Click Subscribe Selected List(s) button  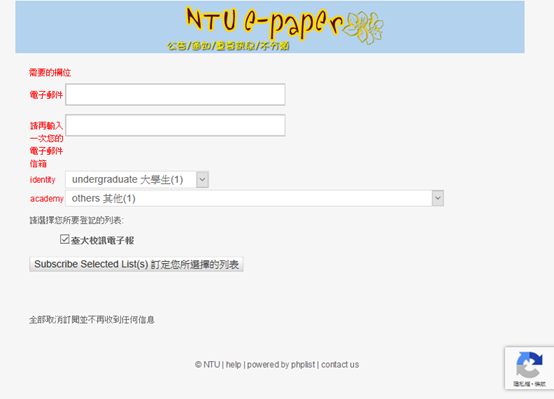[136, 264]
